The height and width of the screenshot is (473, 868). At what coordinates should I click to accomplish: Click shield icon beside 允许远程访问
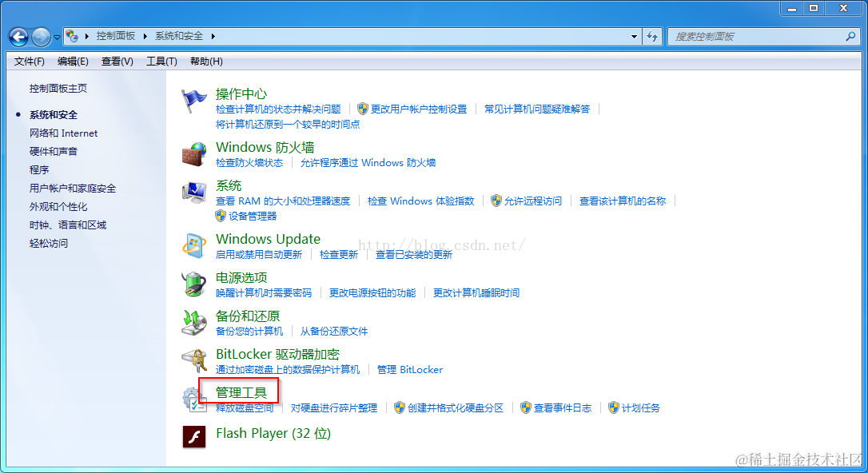(496, 201)
